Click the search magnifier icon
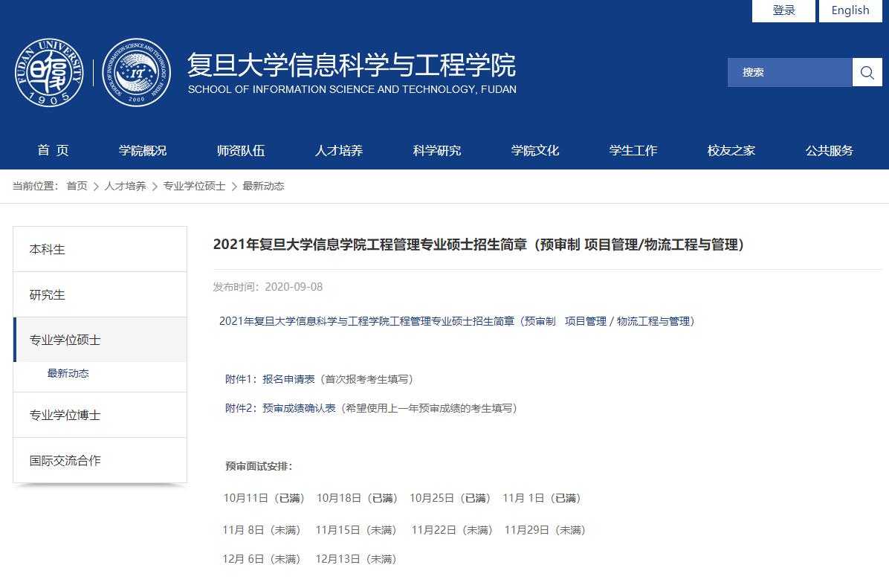This screenshot has height=588, width=889. coord(867,72)
